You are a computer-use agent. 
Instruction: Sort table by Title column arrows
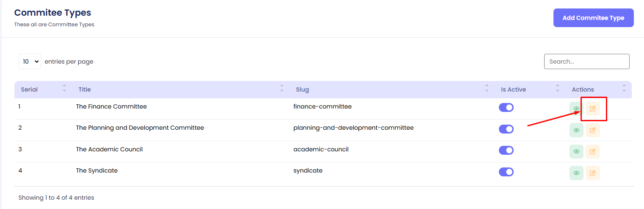click(282, 89)
